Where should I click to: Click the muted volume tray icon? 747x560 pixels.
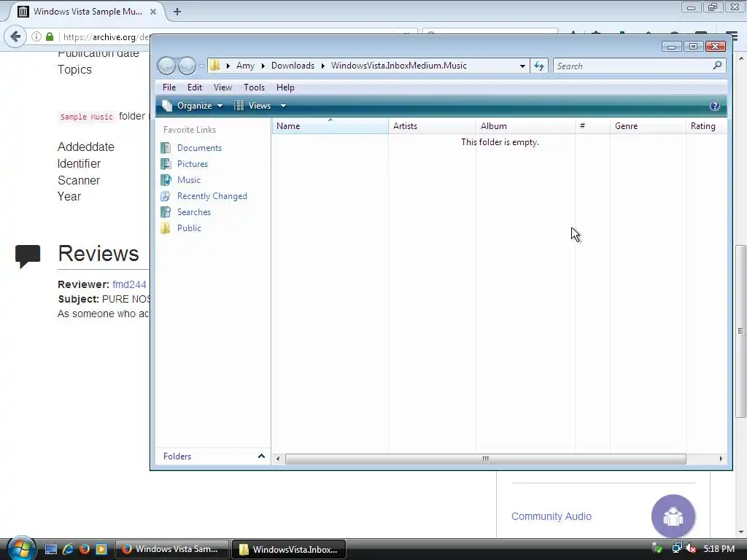[691, 549]
